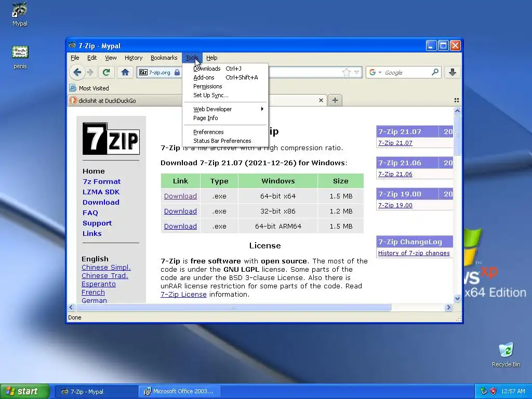
Task: Open the Support sidebar link
Action: pos(97,223)
